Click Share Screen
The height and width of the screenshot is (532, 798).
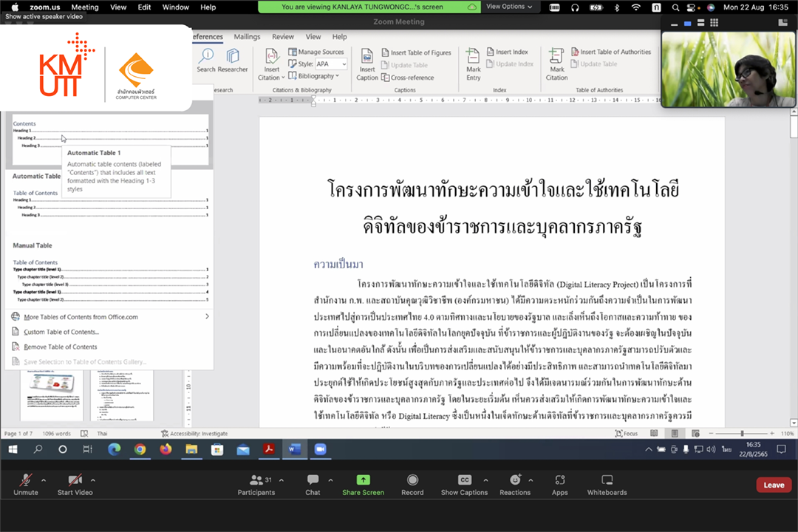pos(363,484)
